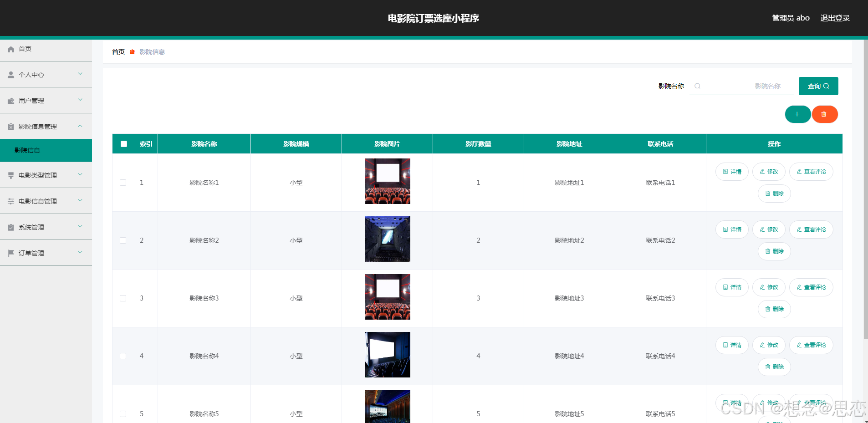Click the green plus add button
The image size is (868, 423).
point(797,114)
